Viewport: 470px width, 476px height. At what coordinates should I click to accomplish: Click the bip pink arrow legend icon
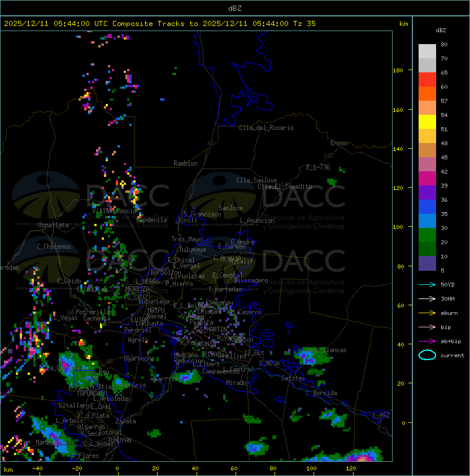click(x=427, y=327)
